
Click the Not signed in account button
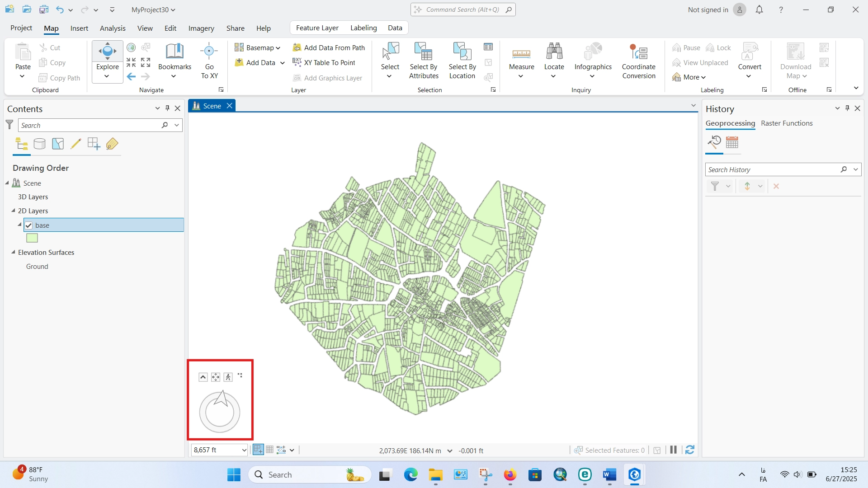pos(717,9)
